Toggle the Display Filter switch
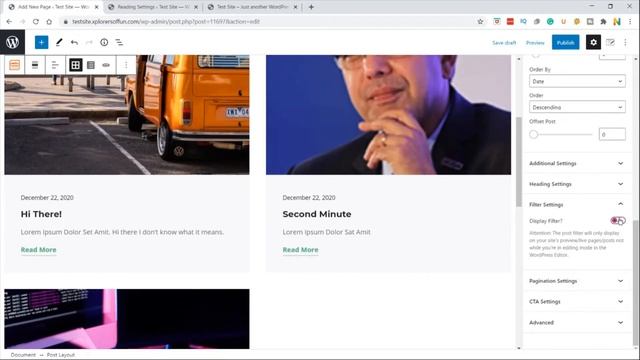The height and width of the screenshot is (360, 640). [618, 221]
